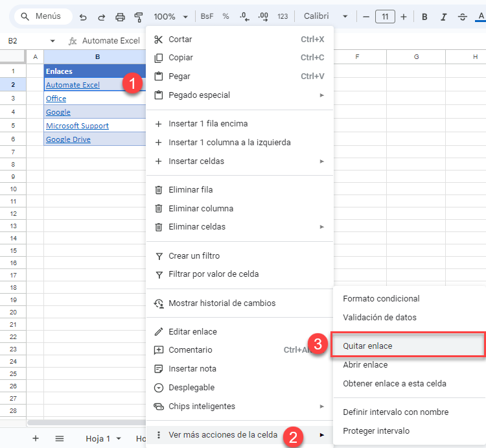
Task: Click the Menús search box
Action: (x=42, y=16)
